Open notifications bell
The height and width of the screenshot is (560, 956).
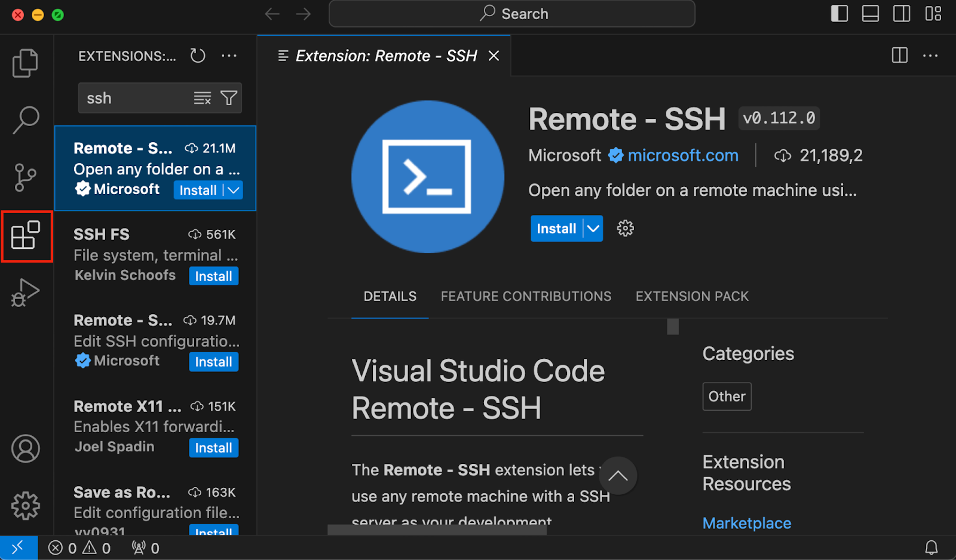point(932,548)
